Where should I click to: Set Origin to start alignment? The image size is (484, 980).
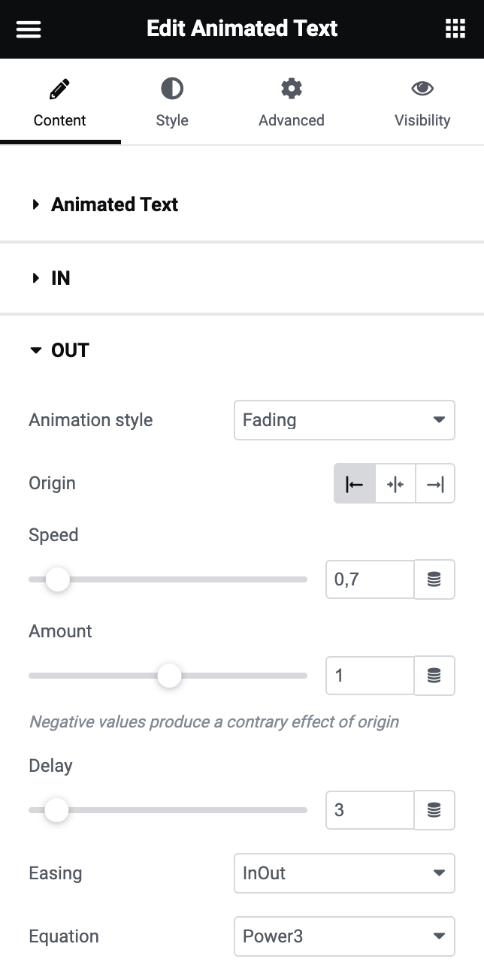(355, 483)
